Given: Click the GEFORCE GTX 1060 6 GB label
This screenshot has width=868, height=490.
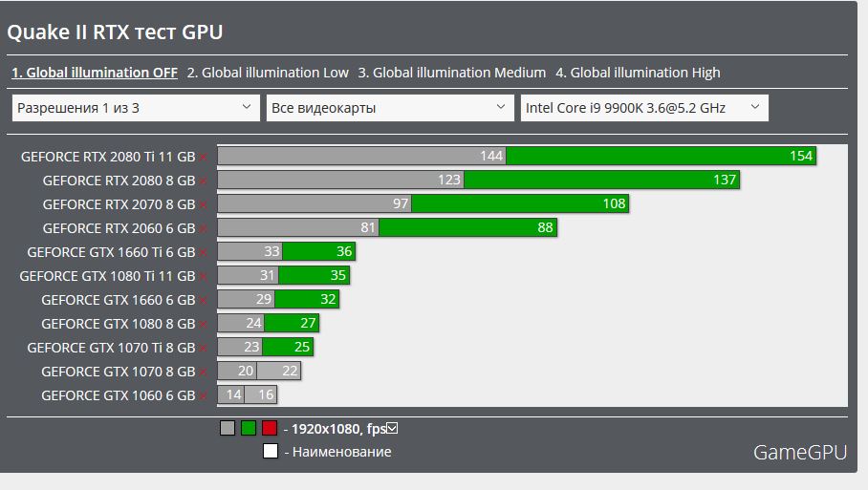Looking at the screenshot, I should pos(118,395).
